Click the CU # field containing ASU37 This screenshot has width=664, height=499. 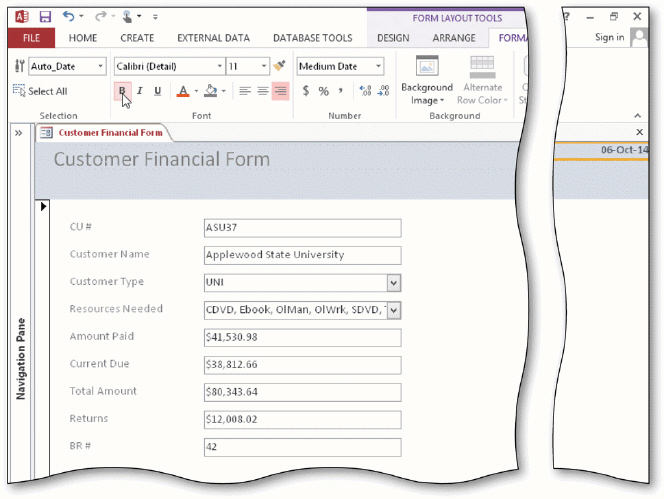(302, 228)
